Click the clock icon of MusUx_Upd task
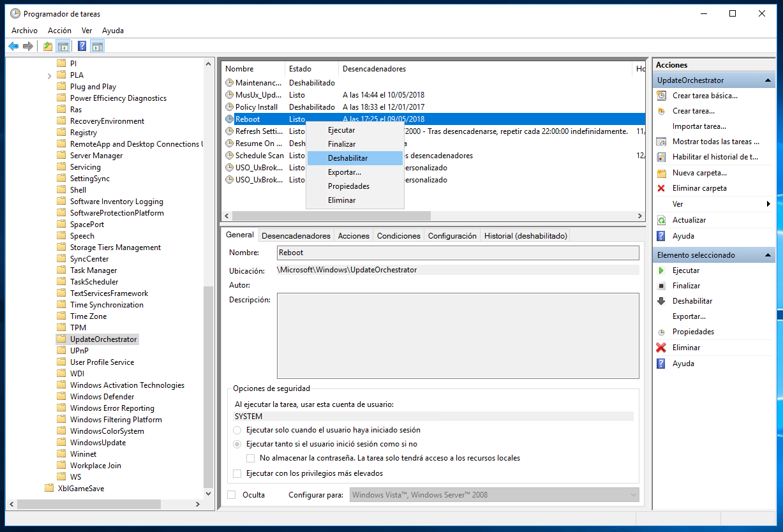This screenshot has height=532, width=783. tap(230, 95)
